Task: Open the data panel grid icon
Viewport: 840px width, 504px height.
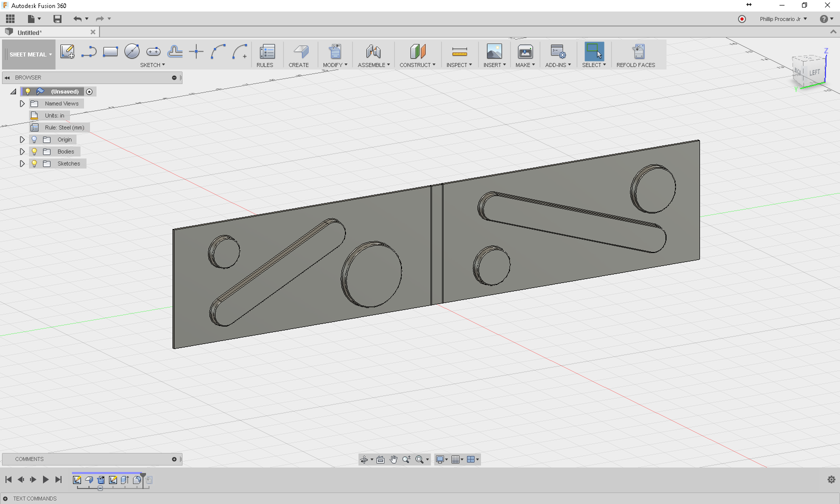Action: click(10, 19)
